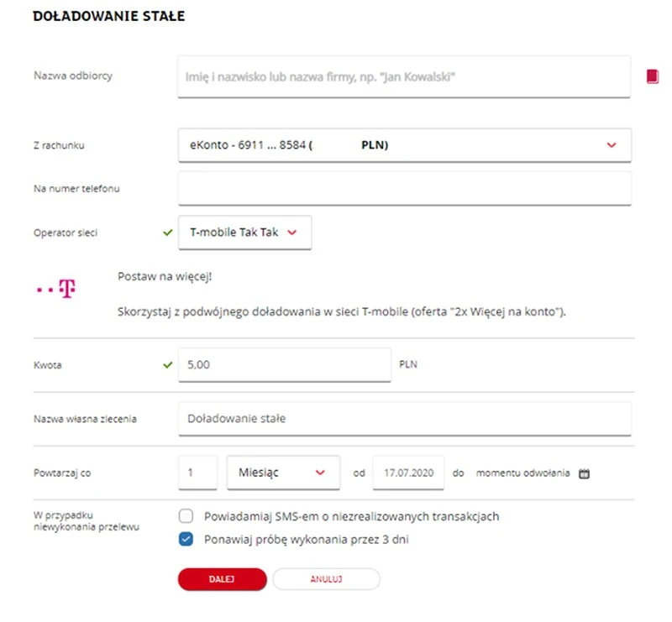This screenshot has width=672, height=622.
Task: Click the 'Na numer telefonu' input field
Action: pyautogui.click(x=404, y=189)
